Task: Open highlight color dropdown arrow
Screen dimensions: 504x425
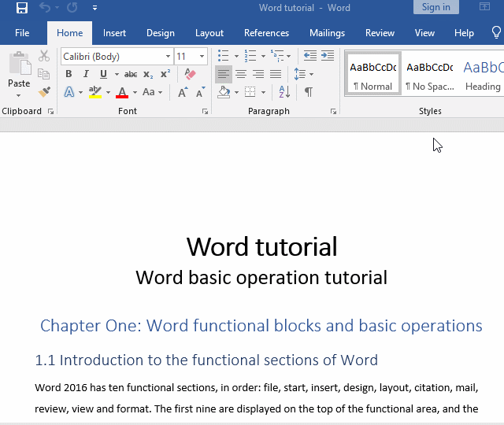Action: pyautogui.click(x=109, y=93)
